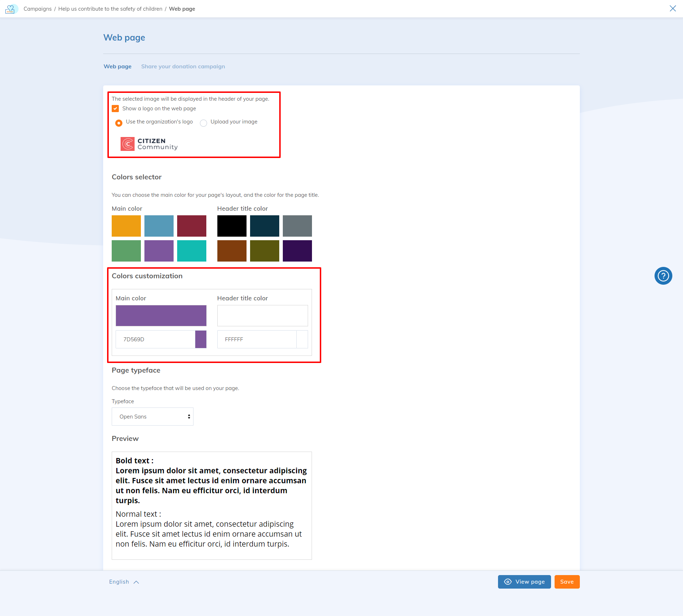Select Use the organization's logo option
Image resolution: width=683 pixels, height=616 pixels.
click(119, 123)
